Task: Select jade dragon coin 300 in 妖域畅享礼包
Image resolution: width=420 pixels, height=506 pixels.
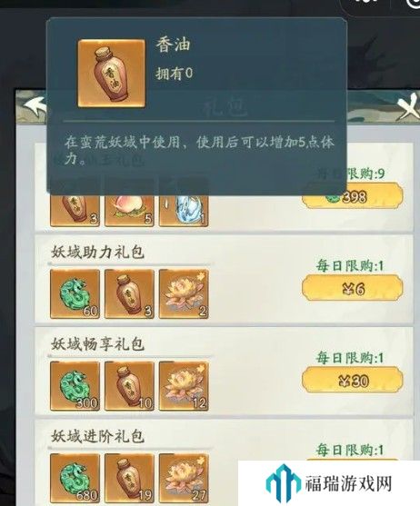Action: (75, 386)
